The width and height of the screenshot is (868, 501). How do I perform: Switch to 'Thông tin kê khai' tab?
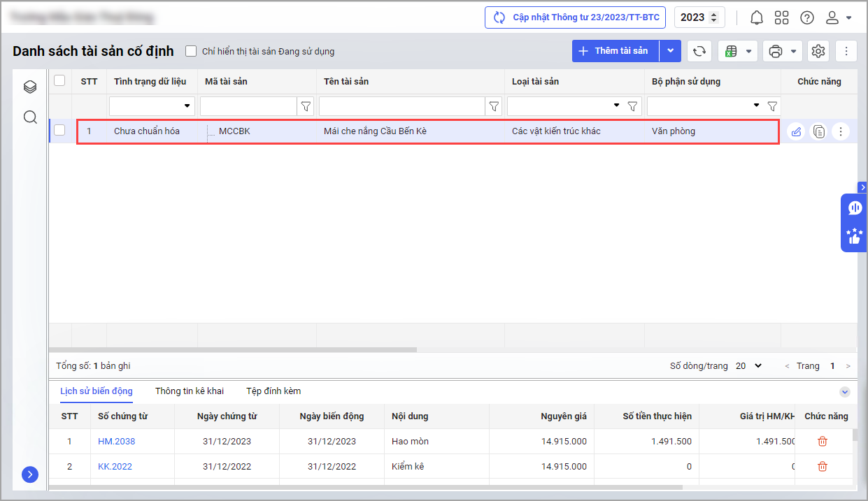pyautogui.click(x=190, y=391)
